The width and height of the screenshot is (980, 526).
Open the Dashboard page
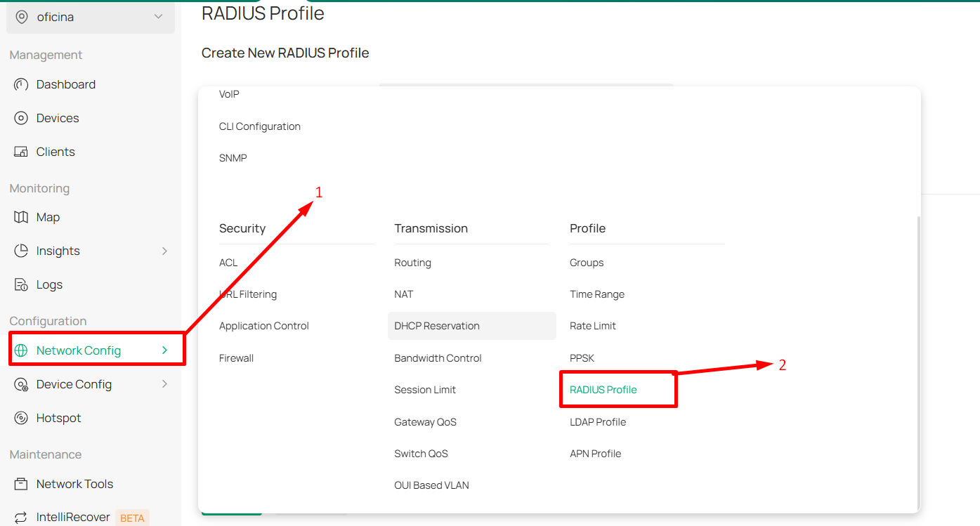coord(66,84)
